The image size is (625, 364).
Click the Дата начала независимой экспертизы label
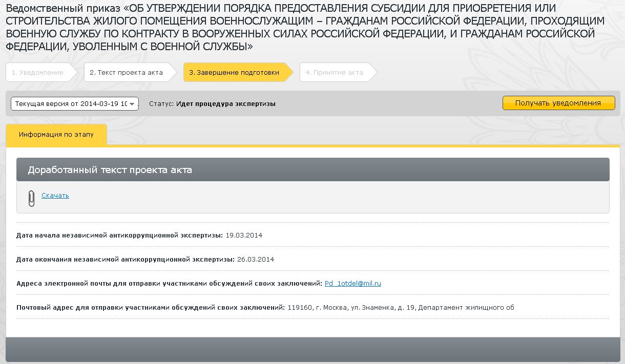[x=119, y=235]
